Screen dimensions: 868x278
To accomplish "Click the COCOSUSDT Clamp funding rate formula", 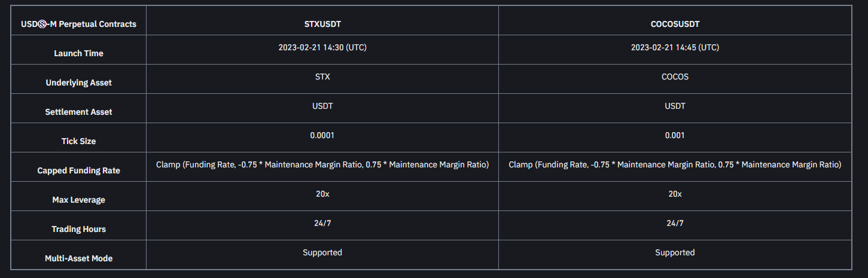I will [x=675, y=164].
